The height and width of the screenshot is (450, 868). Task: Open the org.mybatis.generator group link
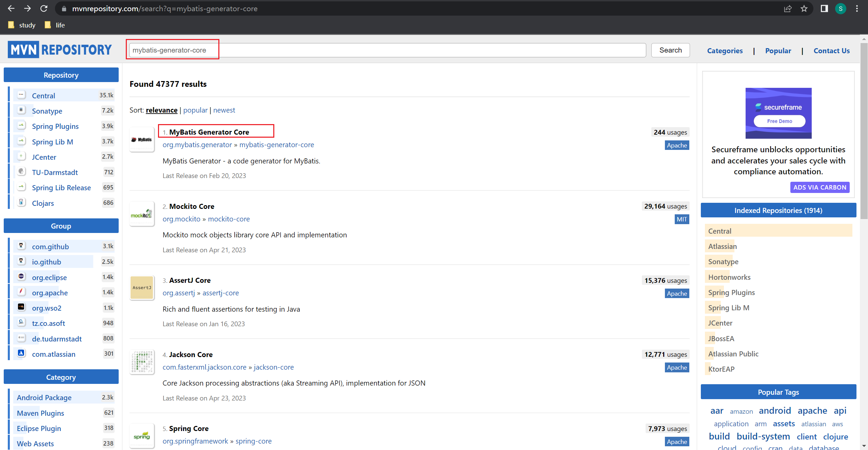click(x=197, y=145)
